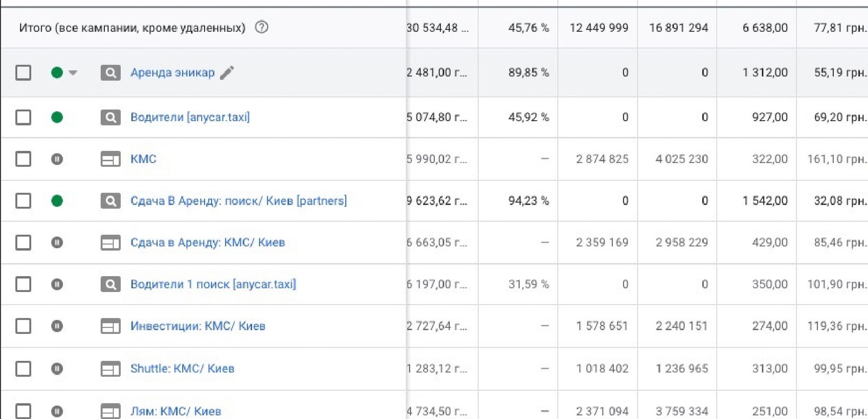Open status dropdown arrow for Аренда эникар
868x419 pixels.
73,72
